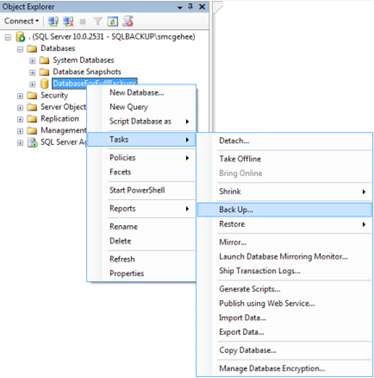This screenshot has height=378, width=374.
Task: Select Manage Database Encryption...
Action: tap(284, 369)
